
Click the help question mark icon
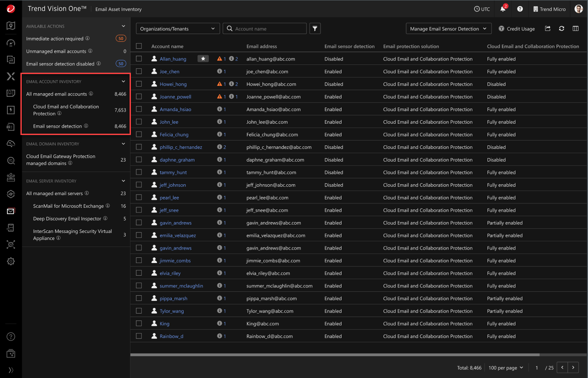pos(520,9)
